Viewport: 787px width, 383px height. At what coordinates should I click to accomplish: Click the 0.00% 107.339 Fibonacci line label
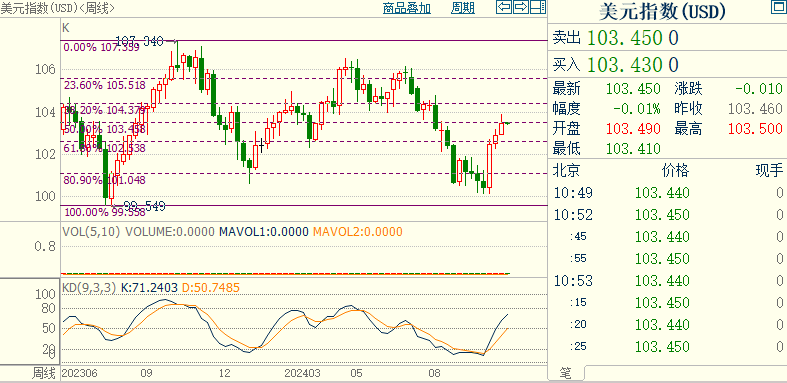101,48
